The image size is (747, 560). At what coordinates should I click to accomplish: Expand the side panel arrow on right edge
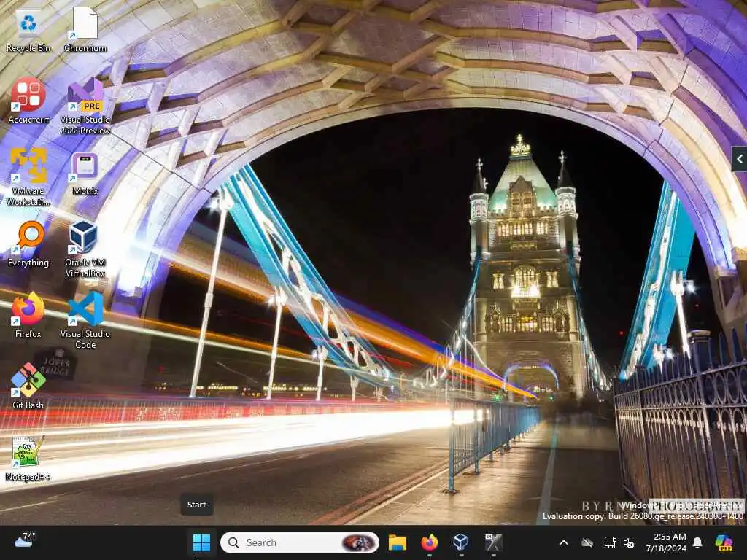tap(740, 159)
